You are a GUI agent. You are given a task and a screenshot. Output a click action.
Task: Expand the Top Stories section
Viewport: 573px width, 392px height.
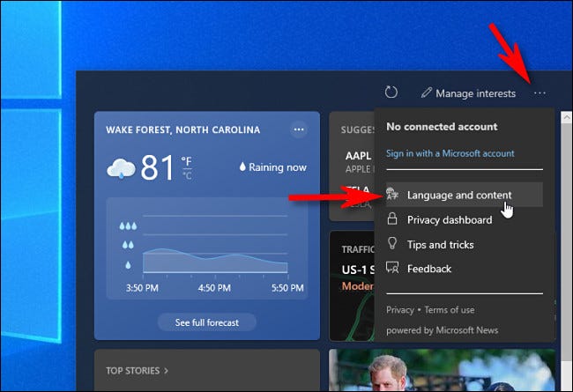pos(137,370)
